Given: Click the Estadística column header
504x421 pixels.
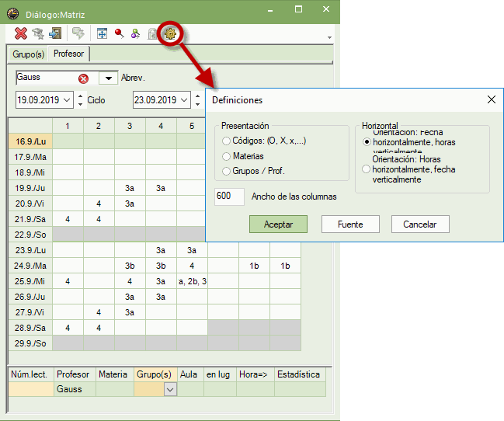Looking at the screenshot, I should (x=300, y=374).
